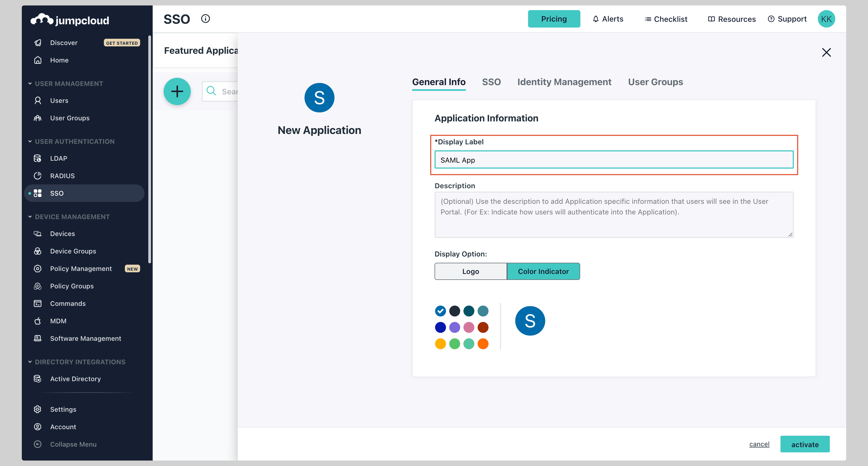The height and width of the screenshot is (466, 868).
Task: Switch display option to Logo
Action: (470, 271)
